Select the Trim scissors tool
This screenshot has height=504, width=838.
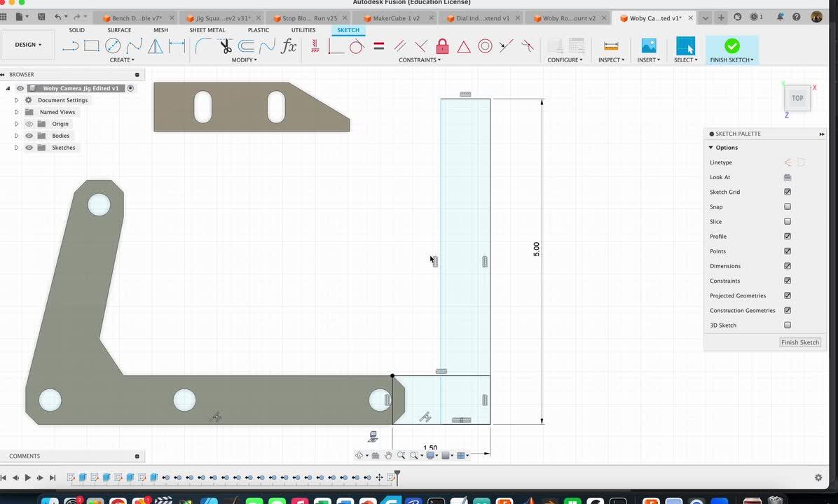click(226, 46)
